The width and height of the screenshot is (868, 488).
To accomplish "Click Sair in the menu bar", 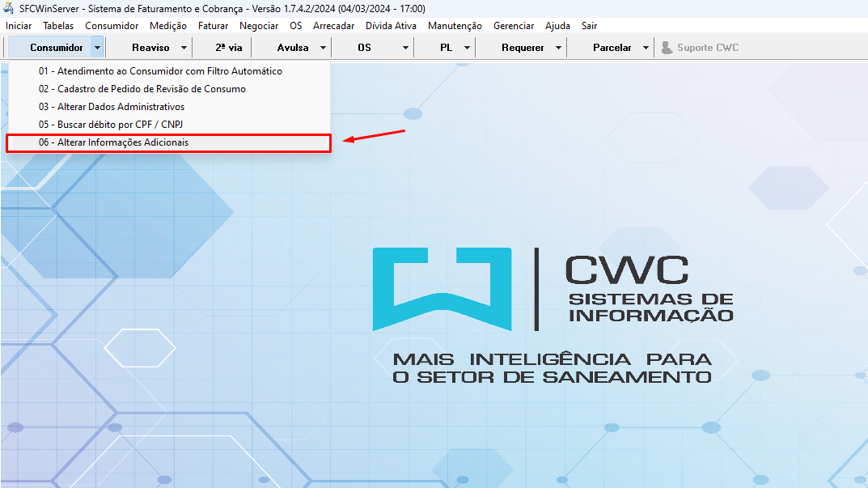I will [x=589, y=26].
